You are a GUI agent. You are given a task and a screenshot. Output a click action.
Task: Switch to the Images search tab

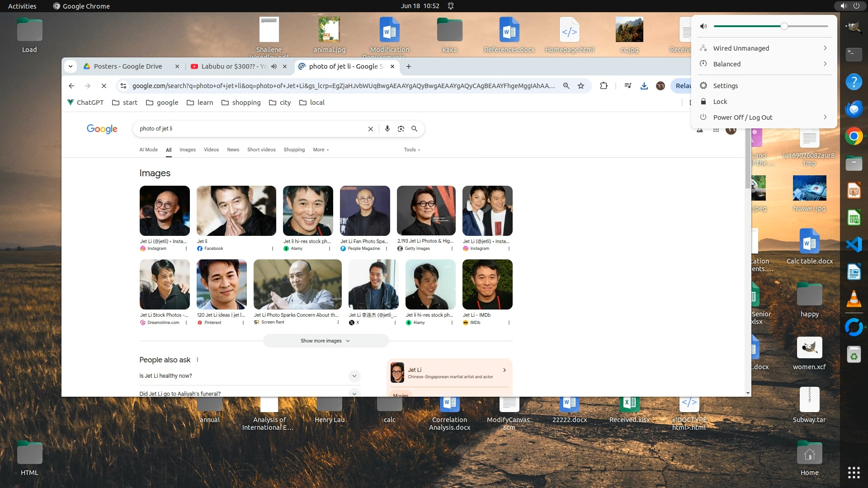tap(187, 150)
